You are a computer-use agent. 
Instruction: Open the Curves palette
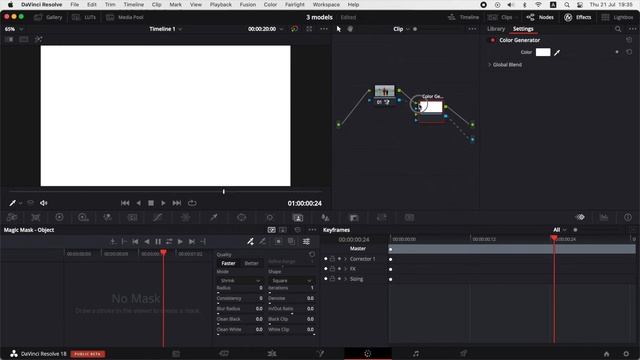coord(158,218)
